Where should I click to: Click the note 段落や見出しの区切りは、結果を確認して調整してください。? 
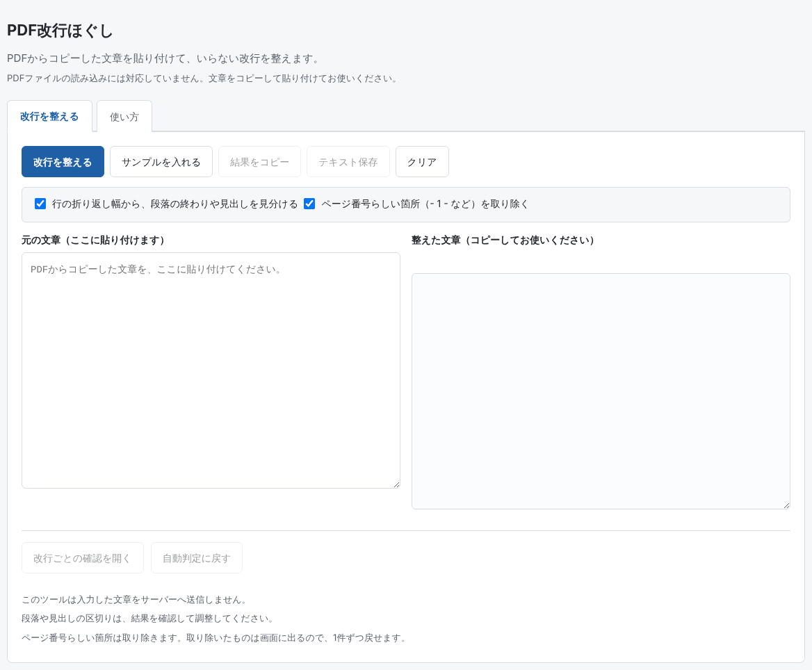(x=148, y=619)
